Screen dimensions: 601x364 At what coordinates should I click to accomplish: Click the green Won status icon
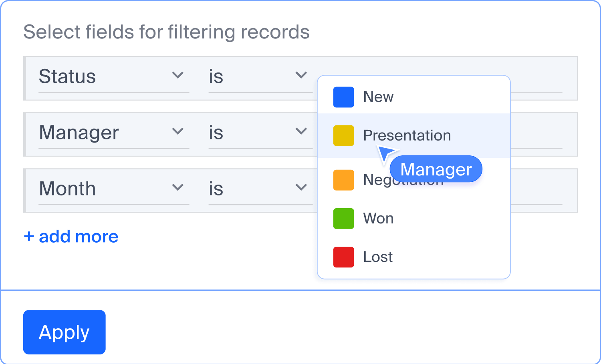coord(343,218)
